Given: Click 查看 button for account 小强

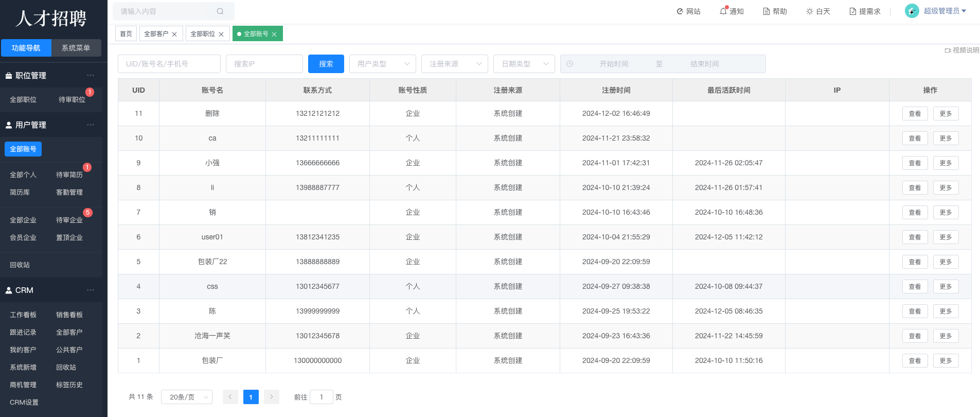Looking at the screenshot, I should (915, 163).
